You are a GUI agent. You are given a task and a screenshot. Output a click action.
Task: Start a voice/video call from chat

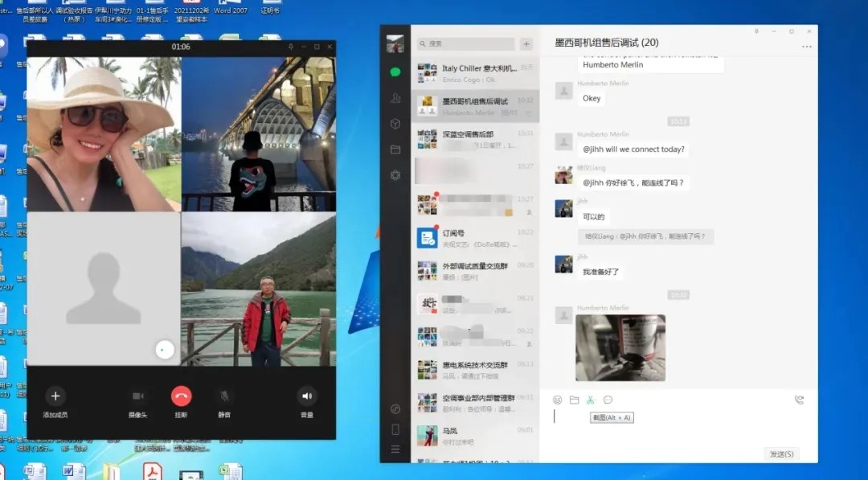click(798, 400)
